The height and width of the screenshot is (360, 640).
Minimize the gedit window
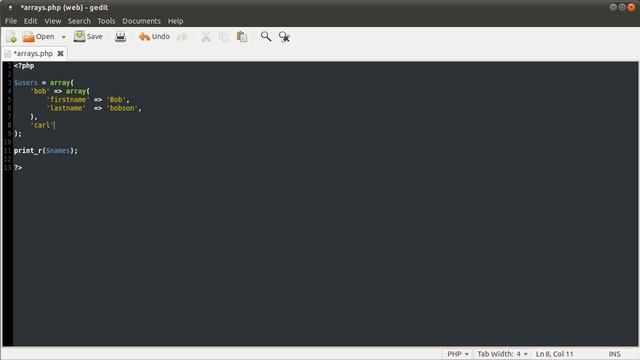[x=613, y=7]
